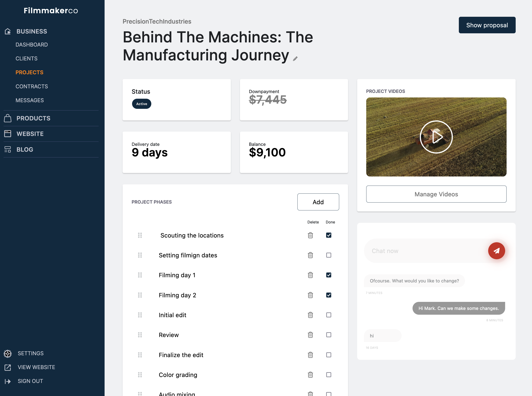Delete the Scouting the locations phase
532x396 pixels.
pos(310,235)
